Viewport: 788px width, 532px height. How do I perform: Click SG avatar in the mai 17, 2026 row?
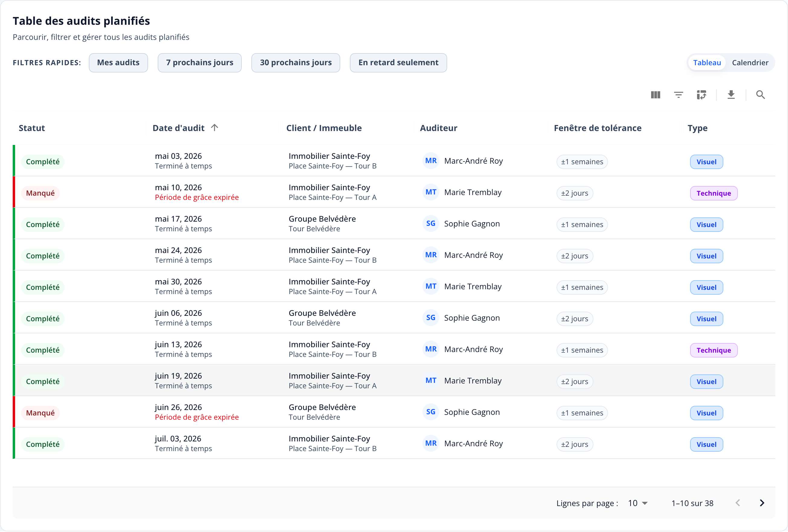click(431, 224)
